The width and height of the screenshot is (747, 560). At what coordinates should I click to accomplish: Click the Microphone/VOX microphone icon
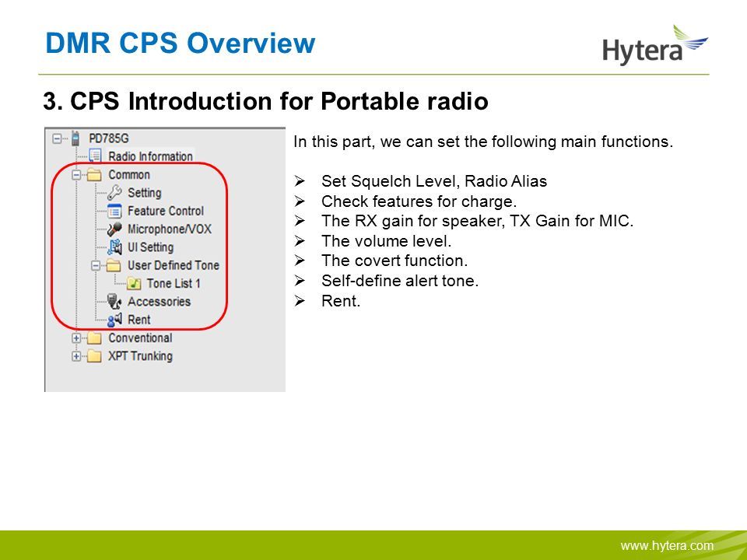click(x=114, y=229)
